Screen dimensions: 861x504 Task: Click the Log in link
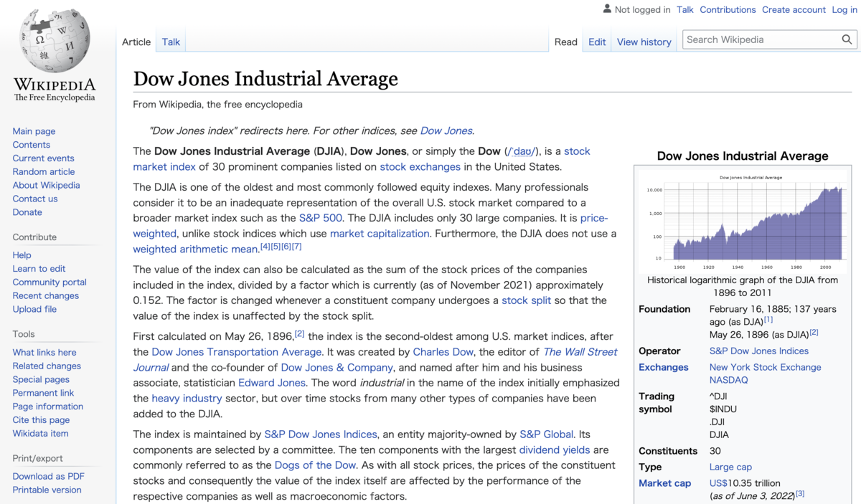844,9
